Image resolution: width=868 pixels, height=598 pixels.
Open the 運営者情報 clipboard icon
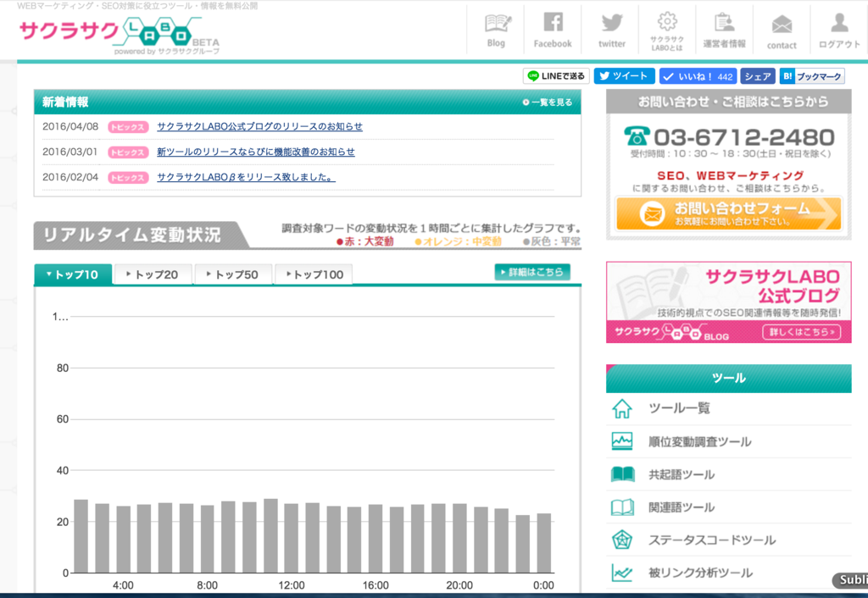point(724,23)
